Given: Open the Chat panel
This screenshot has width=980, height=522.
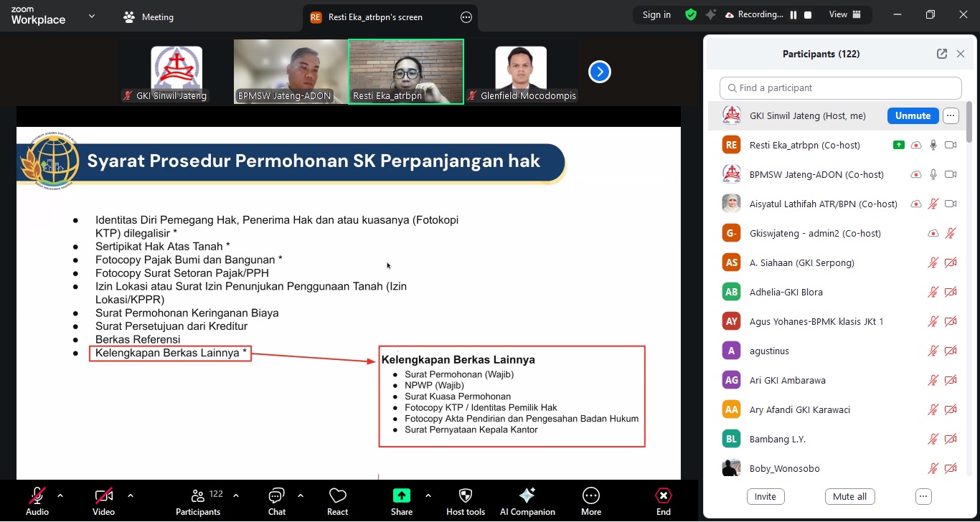Looking at the screenshot, I should (277, 496).
